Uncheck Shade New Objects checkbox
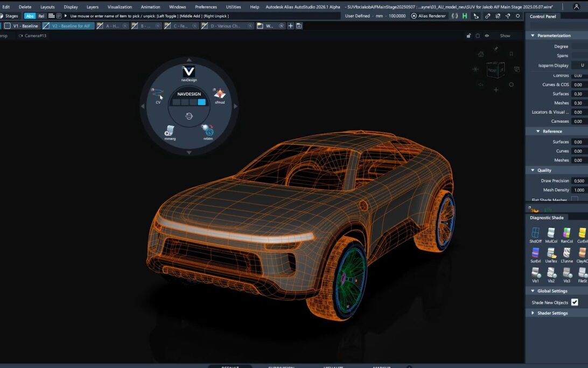 click(575, 302)
